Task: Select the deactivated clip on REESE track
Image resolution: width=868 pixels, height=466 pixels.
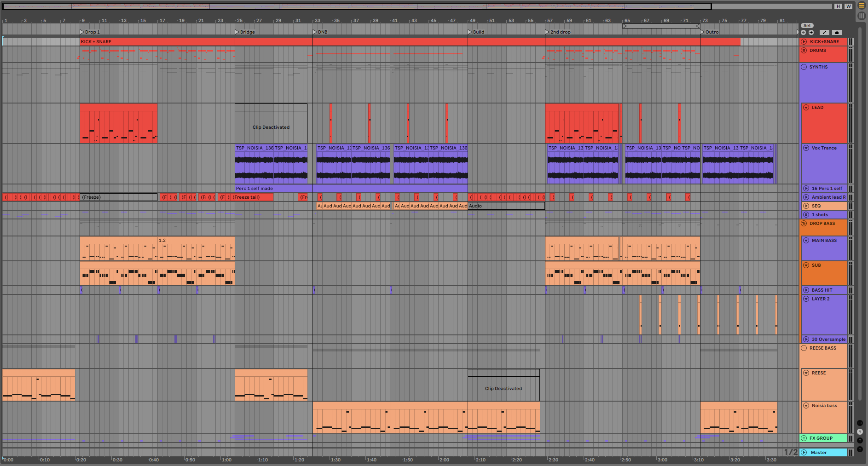Action: [503, 385]
